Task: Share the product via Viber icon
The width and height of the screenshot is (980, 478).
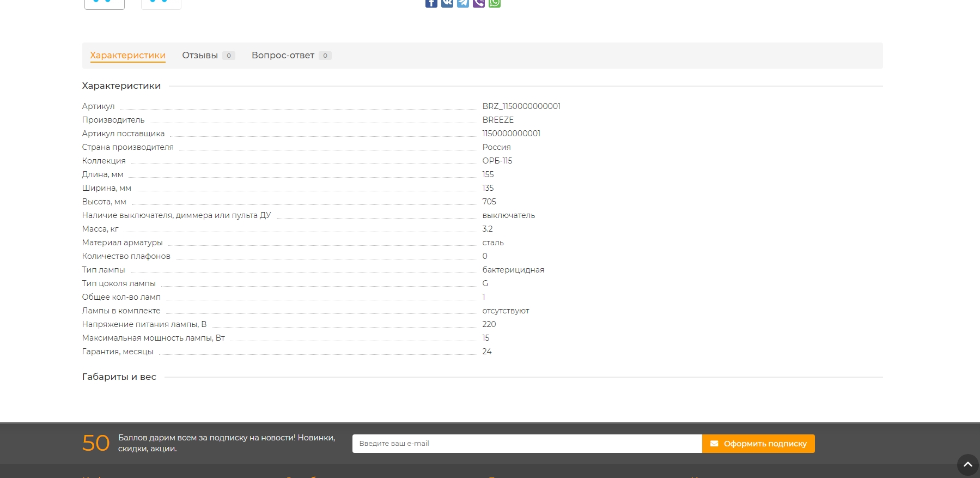Action: 478,3
